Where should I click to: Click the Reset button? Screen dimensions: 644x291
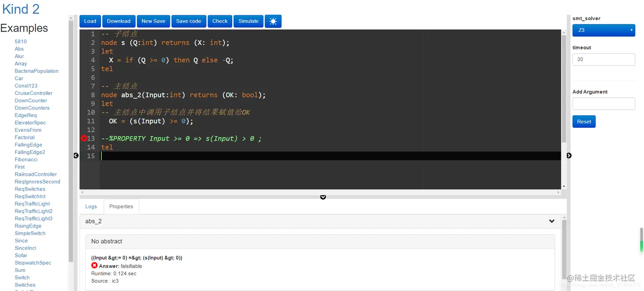(584, 122)
